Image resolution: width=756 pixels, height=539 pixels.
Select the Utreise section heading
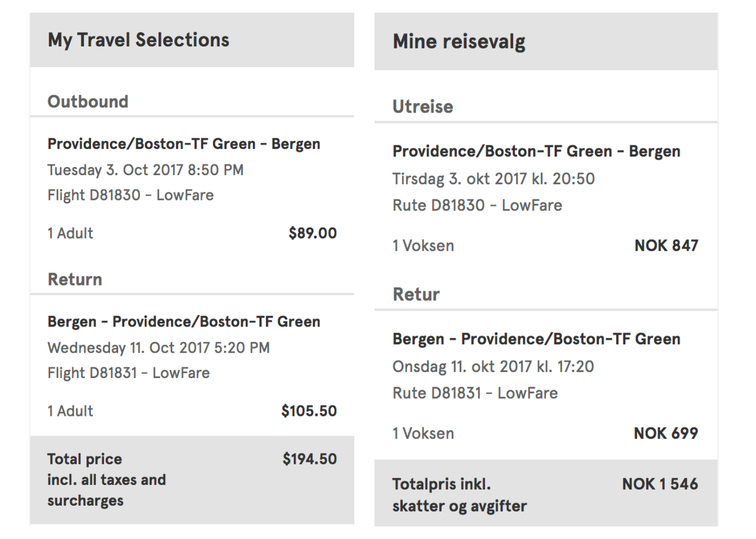click(423, 106)
